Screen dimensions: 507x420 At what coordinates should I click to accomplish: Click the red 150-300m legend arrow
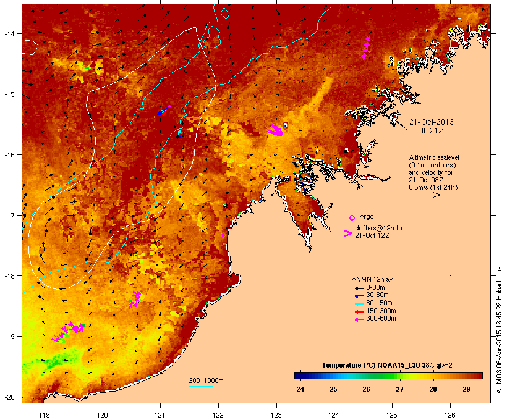[x=359, y=311]
